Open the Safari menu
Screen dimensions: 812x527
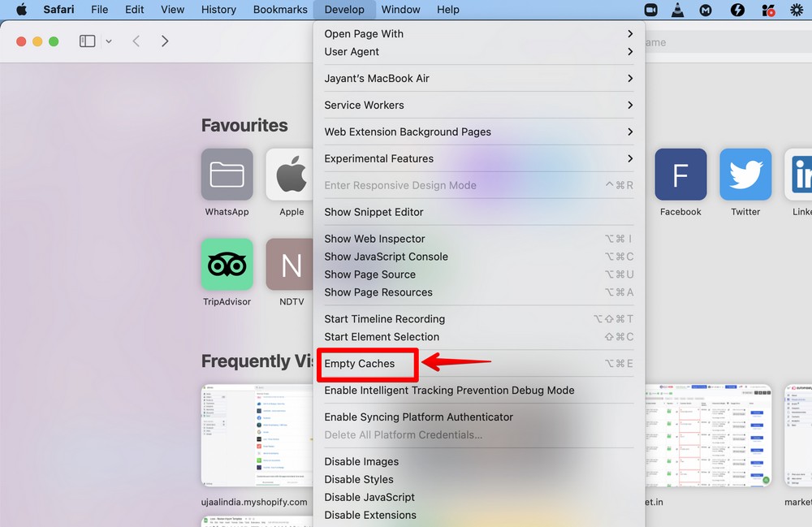[x=58, y=9]
